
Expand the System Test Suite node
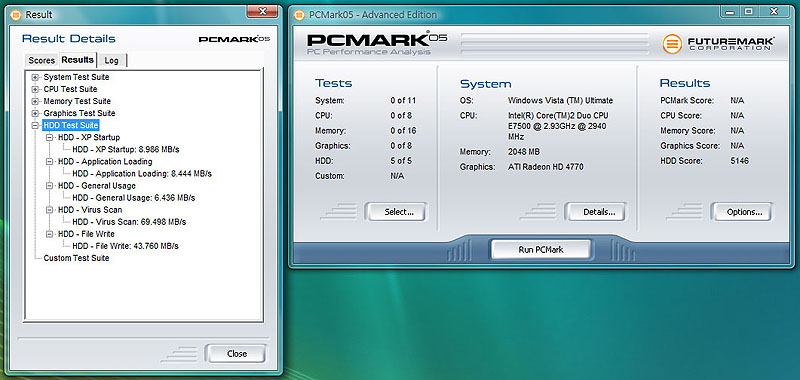pyautogui.click(x=35, y=78)
